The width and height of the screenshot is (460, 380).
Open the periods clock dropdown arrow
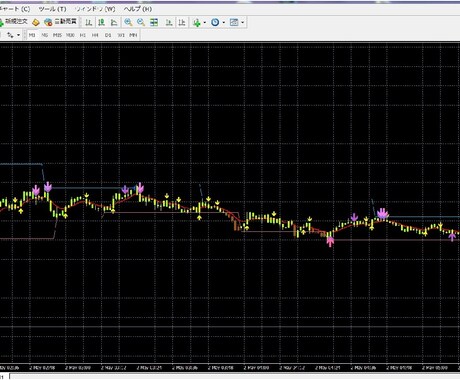tap(224, 23)
